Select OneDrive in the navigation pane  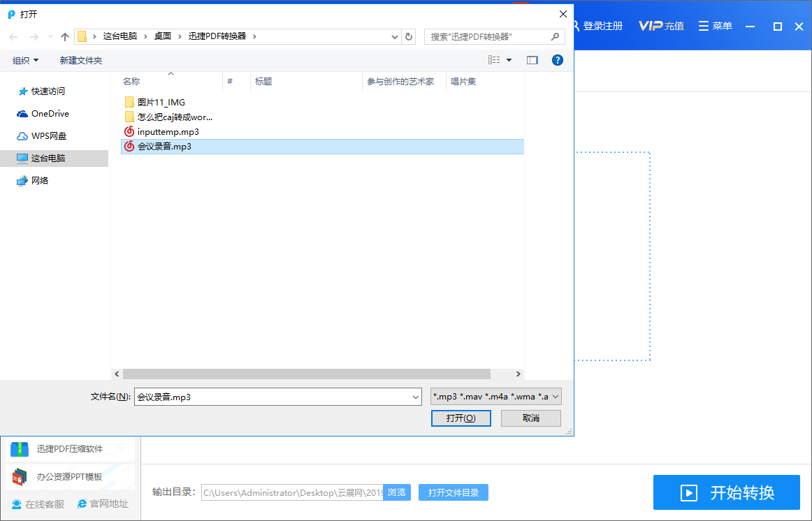click(x=50, y=113)
